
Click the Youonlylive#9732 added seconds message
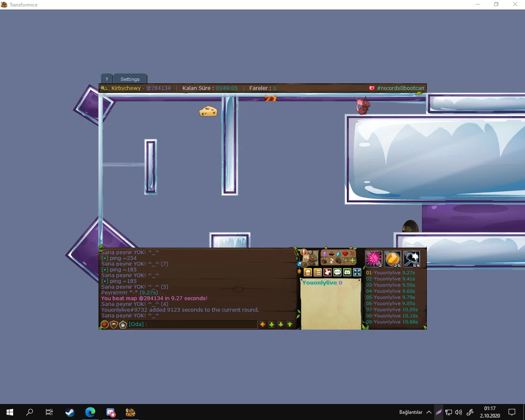180,310
